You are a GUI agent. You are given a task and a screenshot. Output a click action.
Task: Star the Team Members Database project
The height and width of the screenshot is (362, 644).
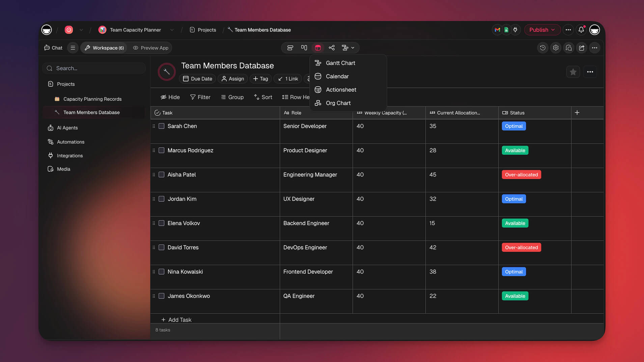tap(573, 72)
